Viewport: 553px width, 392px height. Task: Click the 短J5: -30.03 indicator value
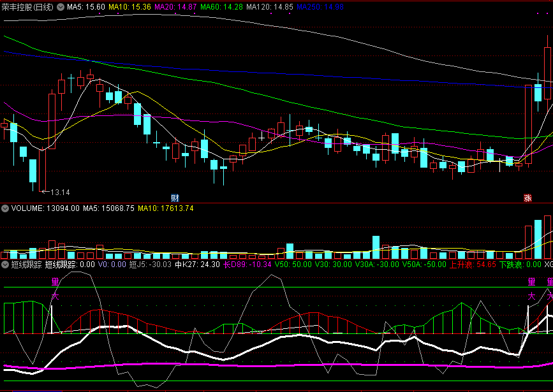point(151,265)
